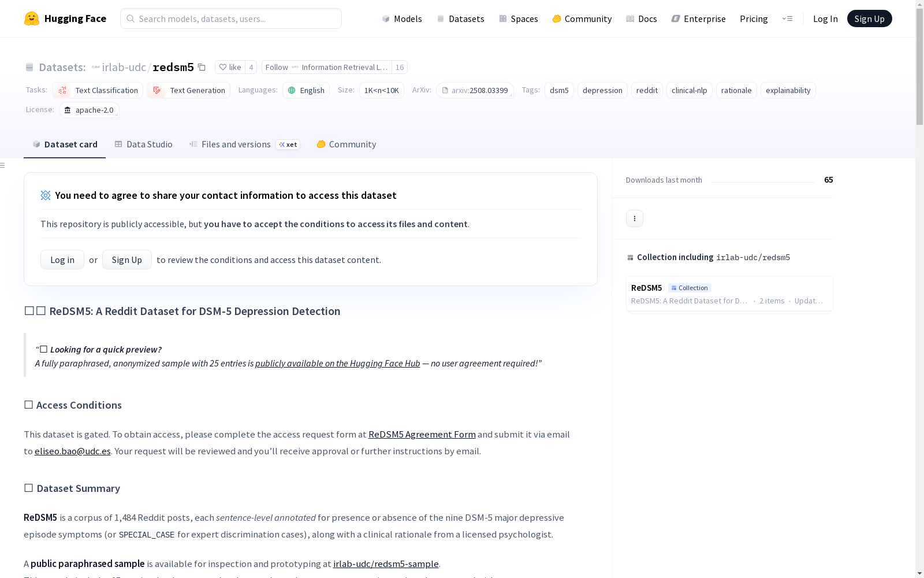Viewport: 924px width, 578px height.
Task: Select the dsm5 tag
Action: pos(559,90)
